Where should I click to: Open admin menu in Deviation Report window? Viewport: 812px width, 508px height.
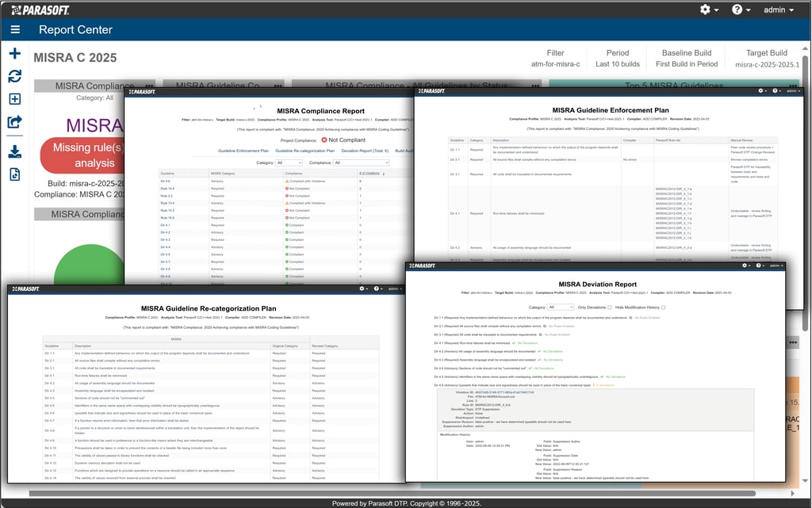pos(776,265)
